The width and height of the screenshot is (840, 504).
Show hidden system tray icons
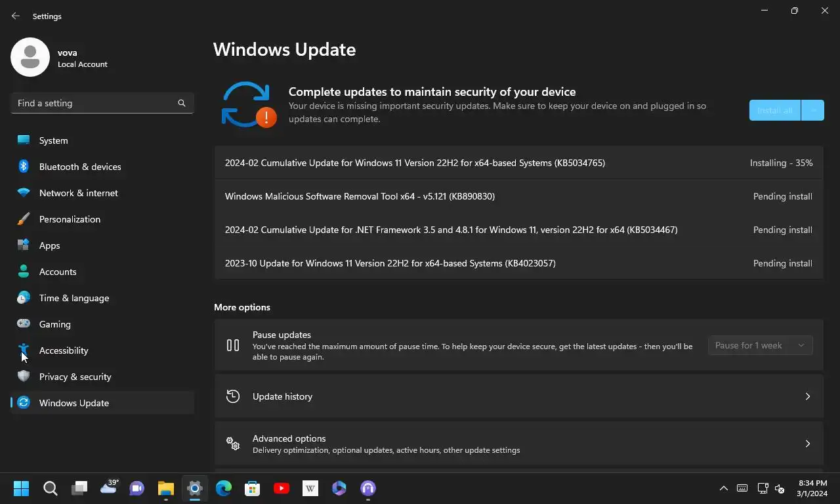coord(724,488)
